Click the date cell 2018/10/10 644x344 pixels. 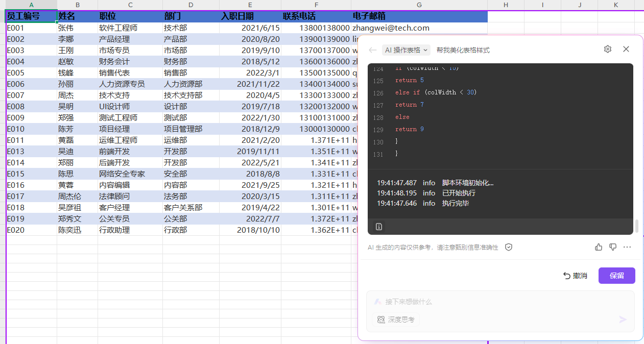click(x=250, y=230)
